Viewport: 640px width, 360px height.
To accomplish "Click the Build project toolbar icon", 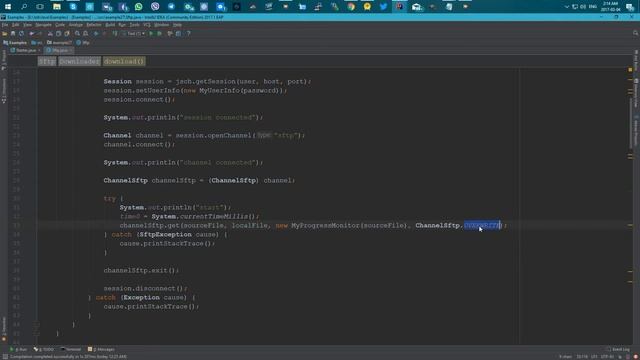I will click(x=115, y=33).
